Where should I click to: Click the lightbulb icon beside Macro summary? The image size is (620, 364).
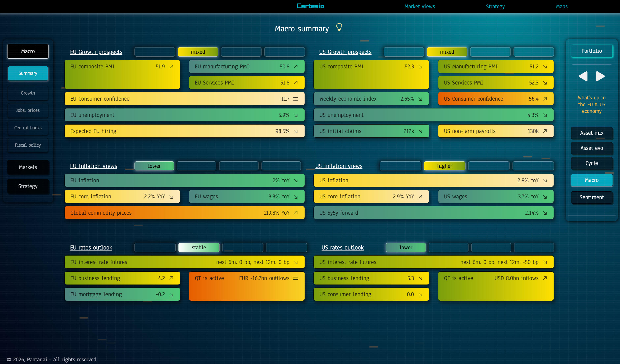coord(339,27)
